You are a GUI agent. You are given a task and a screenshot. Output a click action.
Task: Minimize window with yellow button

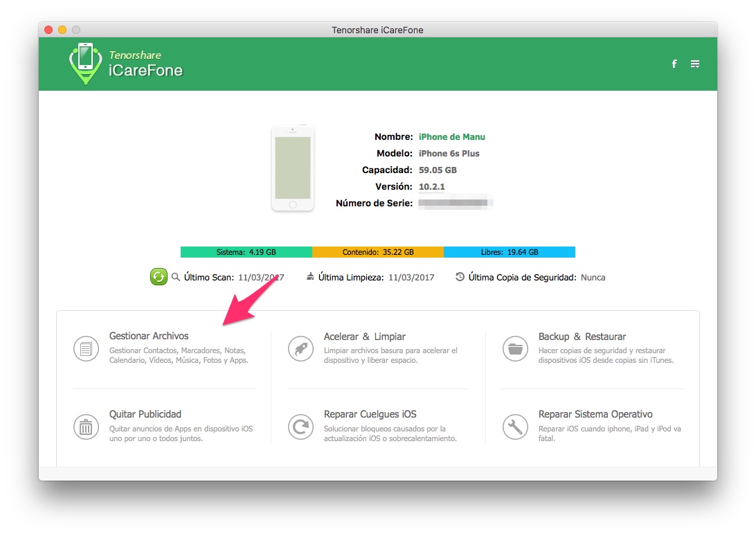pos(62,30)
